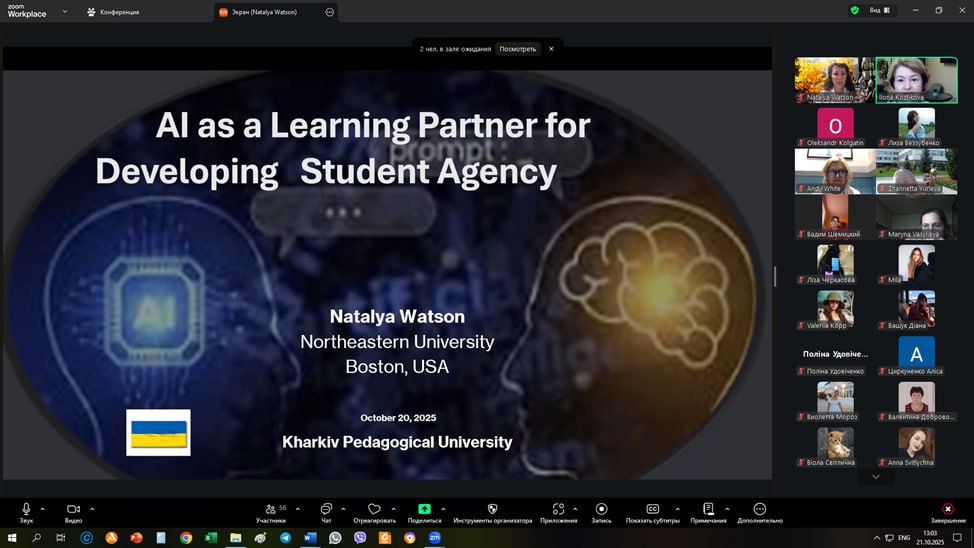Open the Чат chat panel
Image resolution: width=974 pixels, height=548 pixels.
click(326, 509)
